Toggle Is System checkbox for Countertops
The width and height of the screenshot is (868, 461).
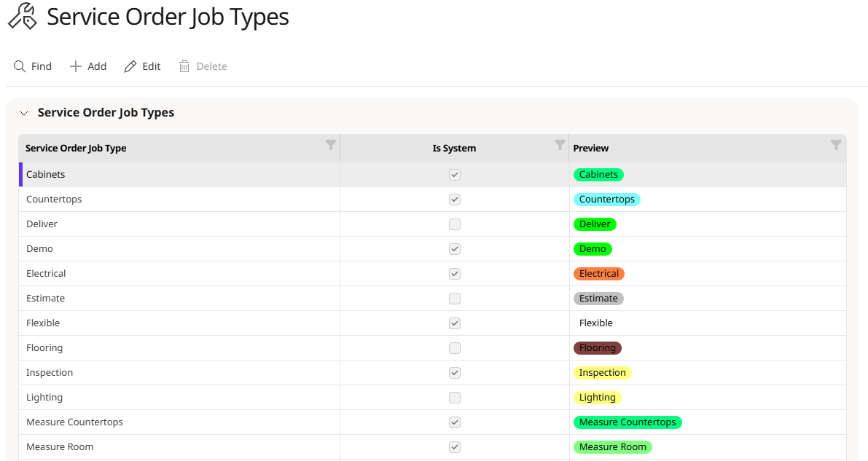tap(455, 200)
